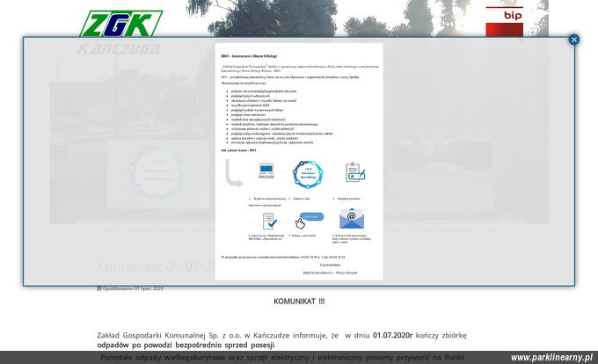
Task: Click the calendar icon beside Opublikowano
Action: [x=99, y=288]
